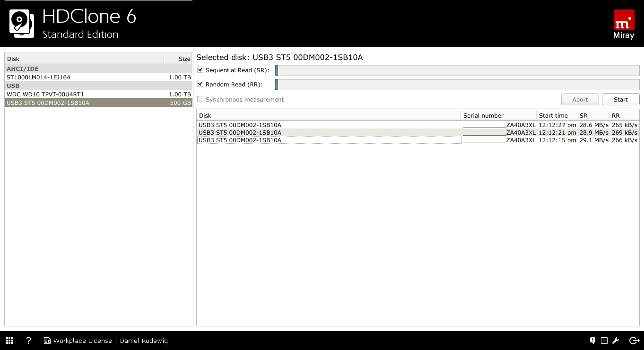Click the HDClone disk logo icon
Screen dimensions: 644x350
(22, 24)
